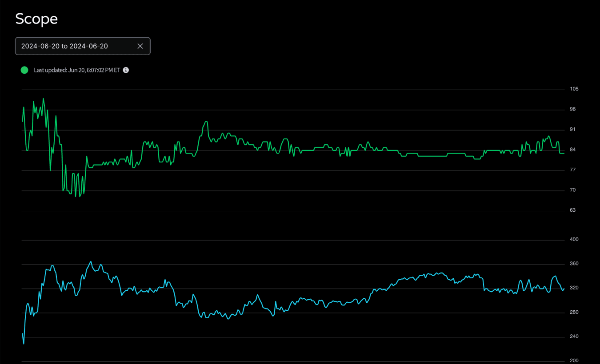Viewport: 600px width, 364px height.
Task: Click the 400 label on the lower chart axis
Action: [x=574, y=239]
